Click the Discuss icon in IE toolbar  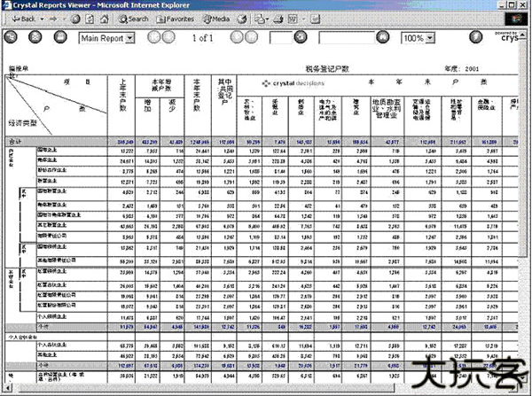click(315, 19)
